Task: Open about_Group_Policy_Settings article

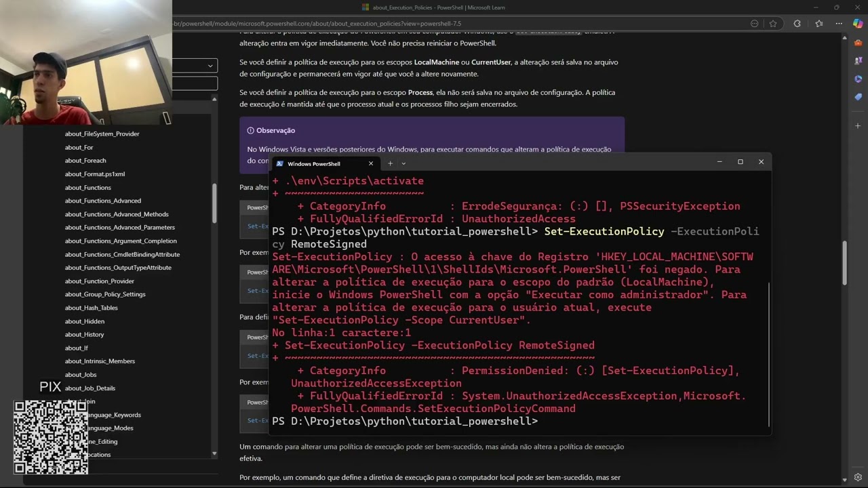Action: tap(105, 294)
